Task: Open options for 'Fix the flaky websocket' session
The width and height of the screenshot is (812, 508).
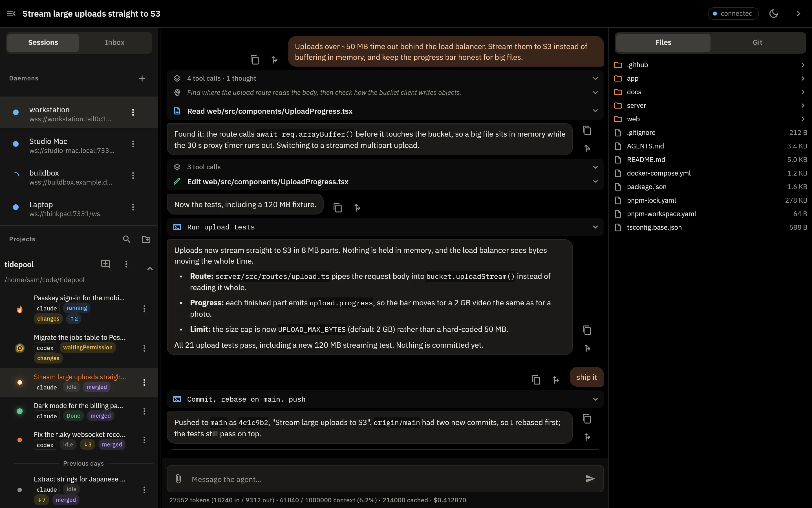Action: coord(144,440)
